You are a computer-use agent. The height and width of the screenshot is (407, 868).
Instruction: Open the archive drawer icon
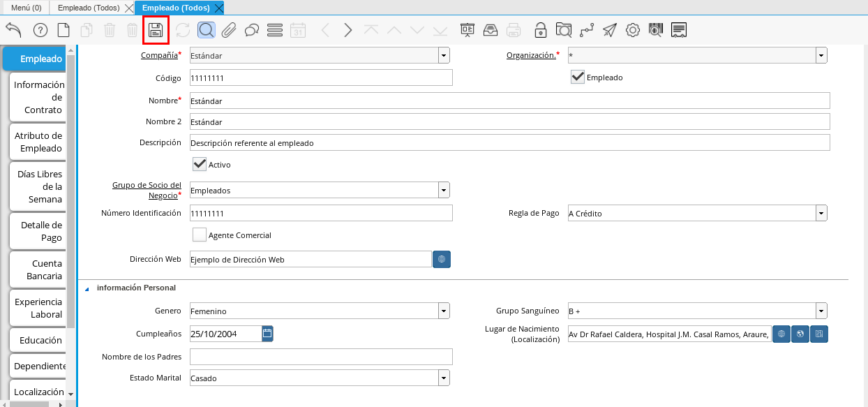(491, 30)
